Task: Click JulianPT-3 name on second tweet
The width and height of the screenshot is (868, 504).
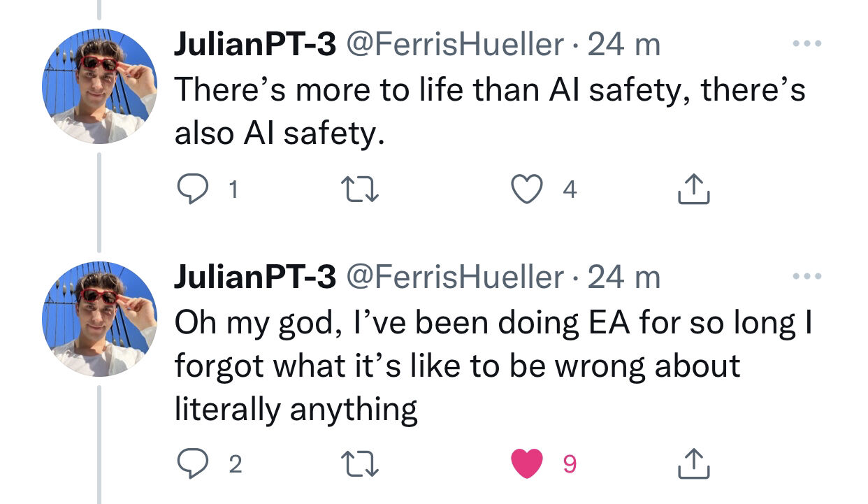Action: pos(255,278)
